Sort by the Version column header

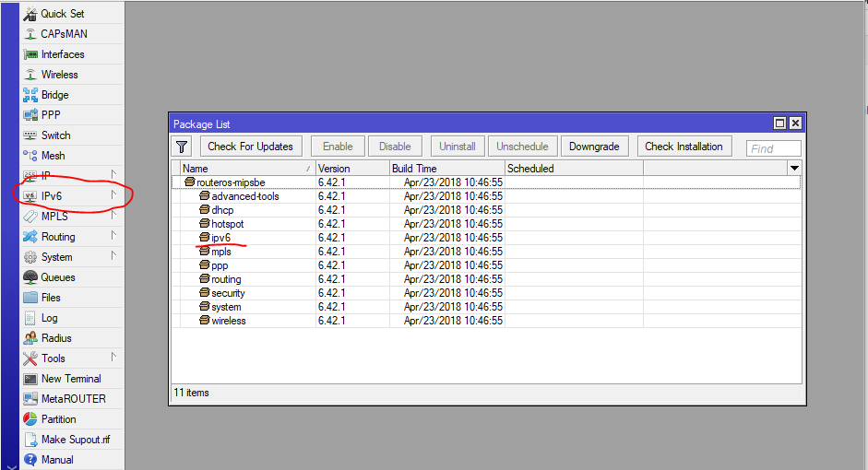tap(352, 168)
